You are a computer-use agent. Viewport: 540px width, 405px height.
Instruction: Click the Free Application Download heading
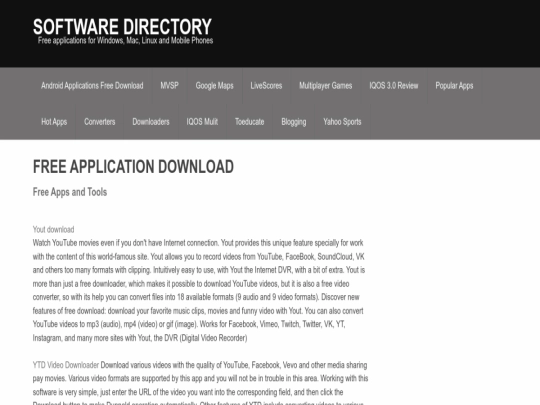click(x=133, y=167)
